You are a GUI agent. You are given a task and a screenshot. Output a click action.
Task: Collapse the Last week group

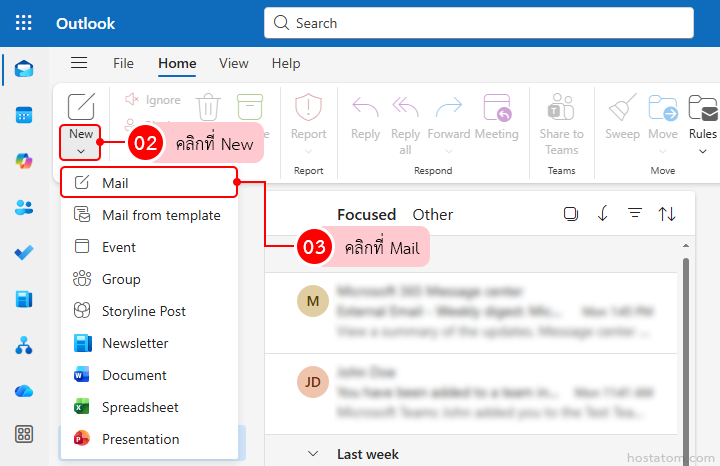[x=313, y=454]
